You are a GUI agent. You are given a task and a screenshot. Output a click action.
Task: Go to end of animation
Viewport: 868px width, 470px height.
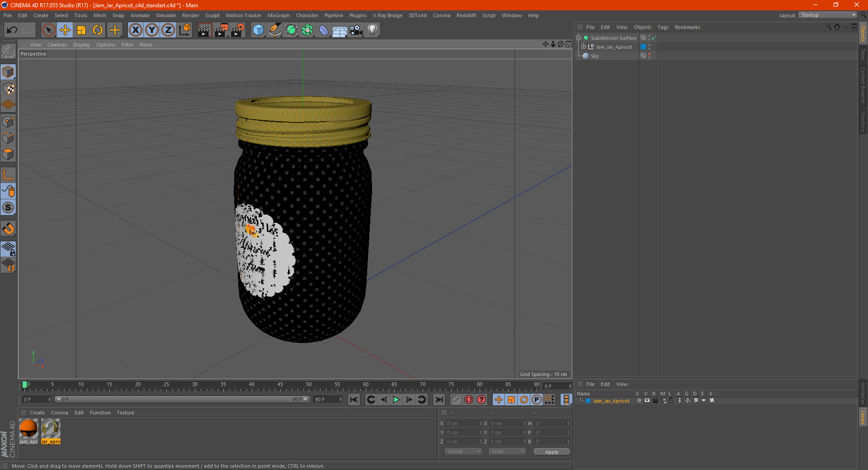[439, 399]
